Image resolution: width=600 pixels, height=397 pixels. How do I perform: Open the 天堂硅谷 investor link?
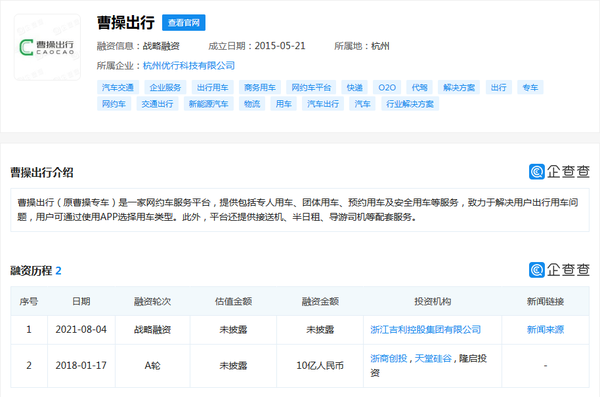(433, 358)
